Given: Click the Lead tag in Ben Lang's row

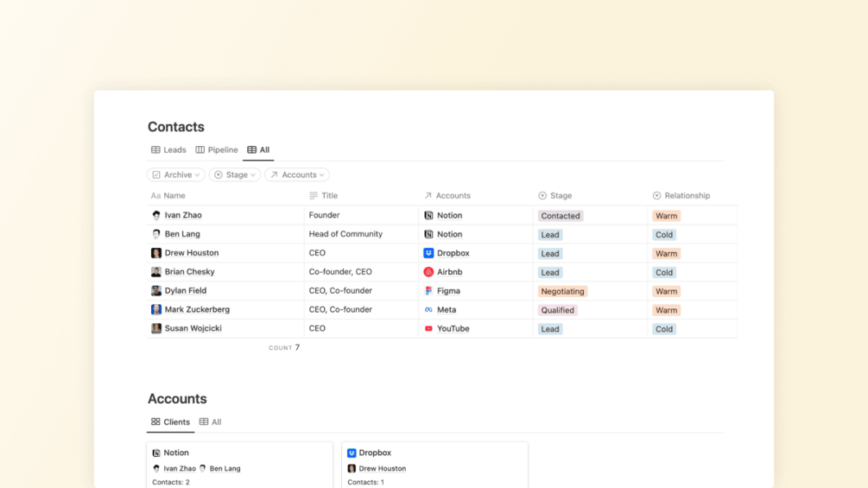Looking at the screenshot, I should [x=549, y=235].
